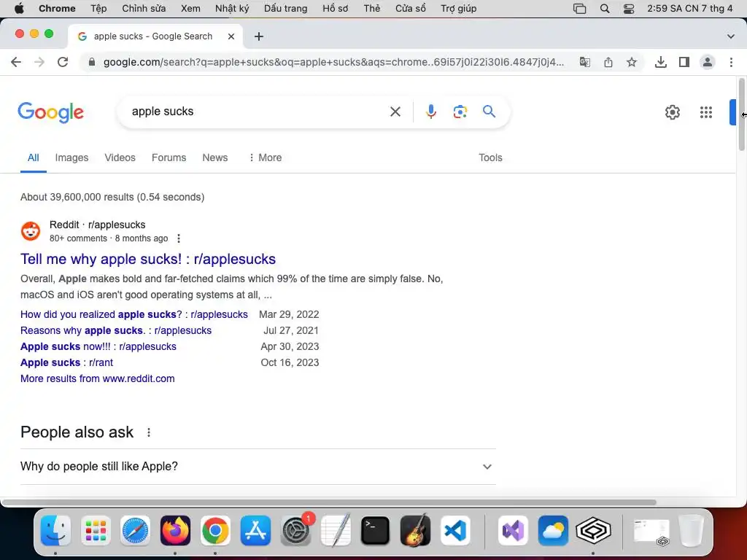Open Firefox from the Dock
This screenshot has height=560, width=747.
tap(175, 530)
